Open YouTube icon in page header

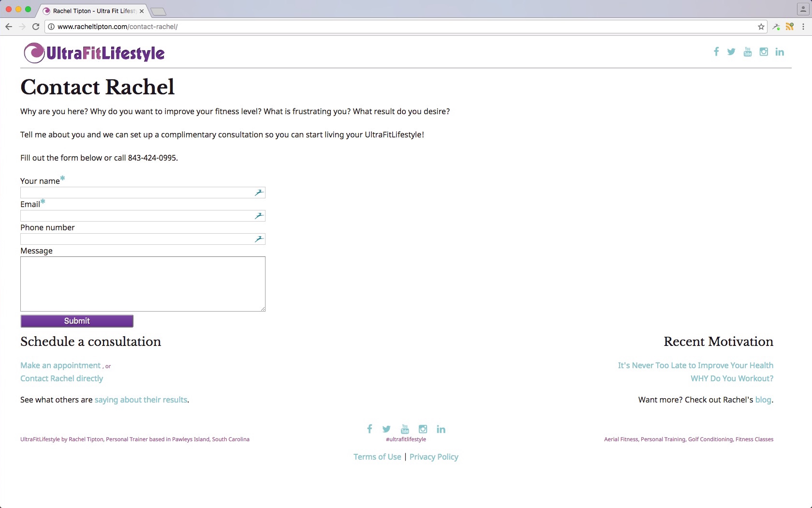click(748, 52)
